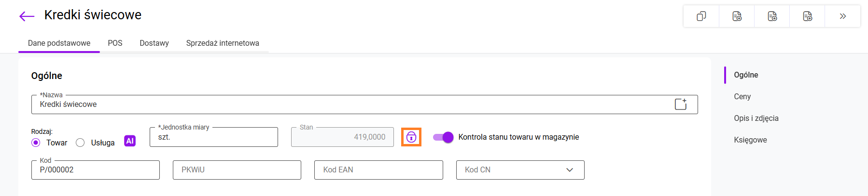Click the add-document icon beside the double chevron
This screenshot has height=196, width=868.
(x=807, y=16)
